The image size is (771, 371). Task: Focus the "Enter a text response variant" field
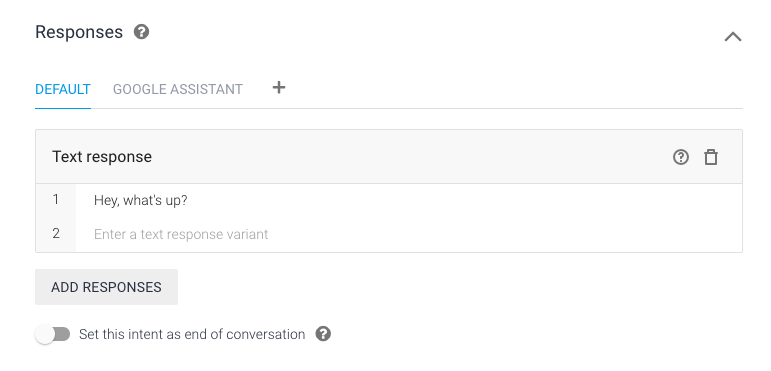click(409, 234)
